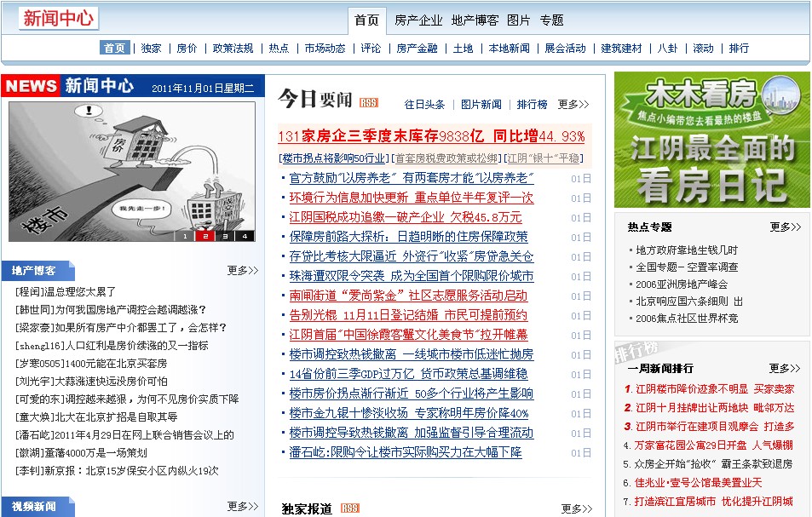
Task: Click the RSS icon beside 独家报道
Action: pyautogui.click(x=349, y=508)
